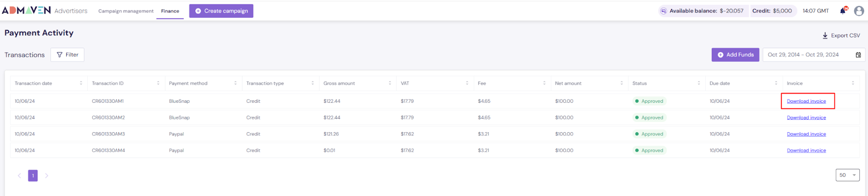Viewport: 868px width, 196px height.
Task: Click the available balance wallet icon
Action: tap(663, 11)
